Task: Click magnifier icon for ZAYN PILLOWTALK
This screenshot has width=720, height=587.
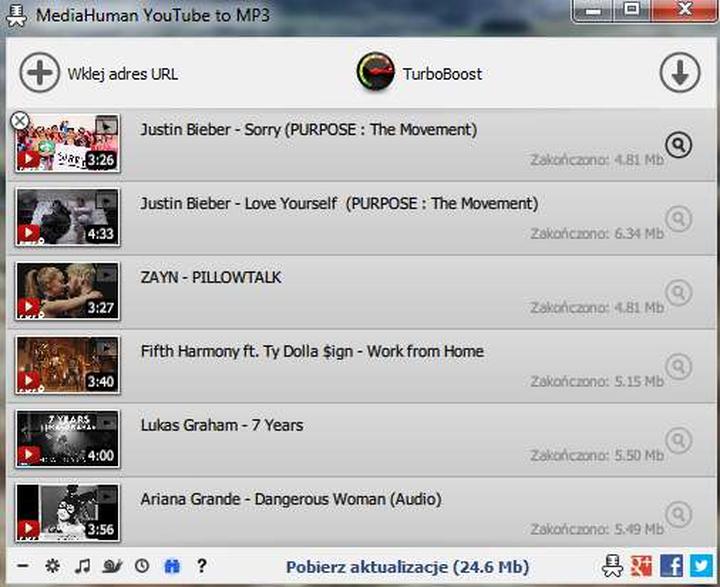Action: [x=678, y=292]
